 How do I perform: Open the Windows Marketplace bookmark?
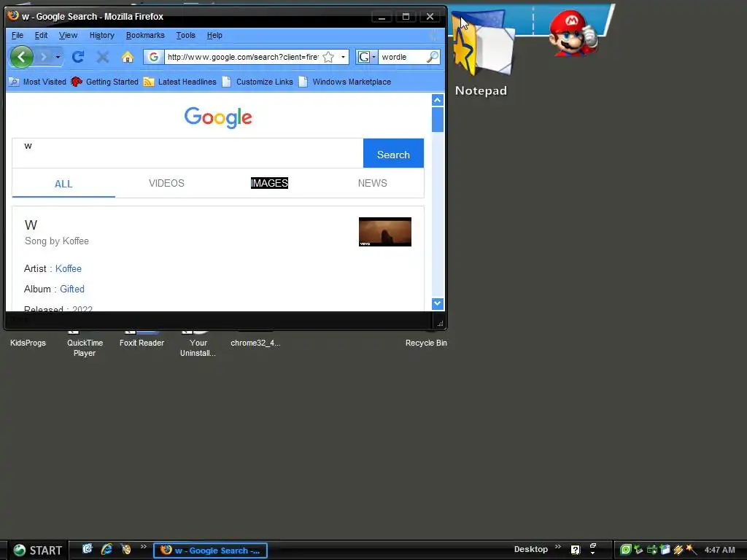(345, 82)
